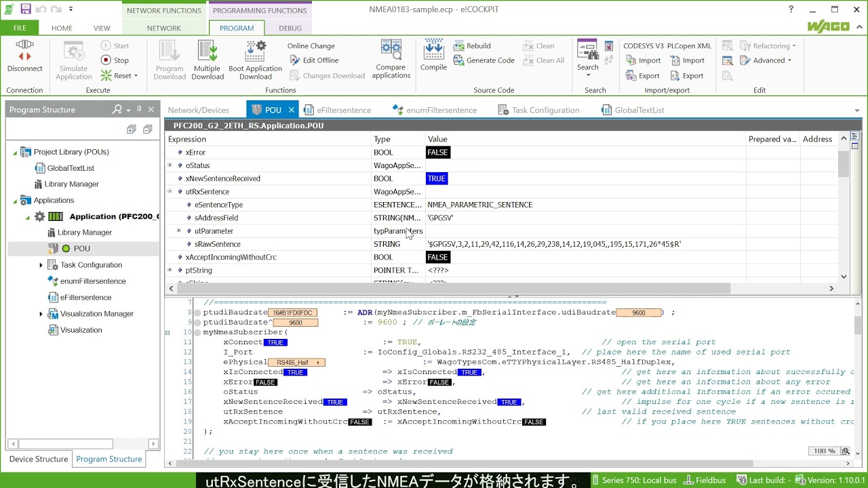Switch to the HOME ribbon tab
Screen dimensions: 868x488
(x=62, y=28)
